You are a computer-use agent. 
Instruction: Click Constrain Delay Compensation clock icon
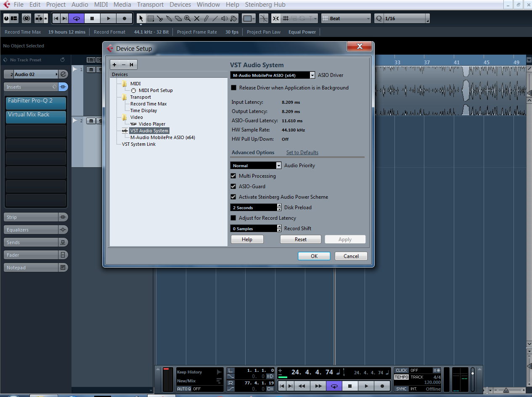pos(26,18)
